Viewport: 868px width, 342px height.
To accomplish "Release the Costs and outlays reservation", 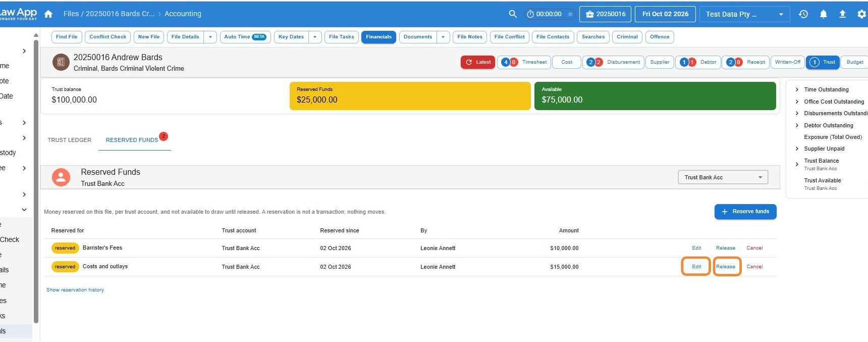I will pos(726,267).
